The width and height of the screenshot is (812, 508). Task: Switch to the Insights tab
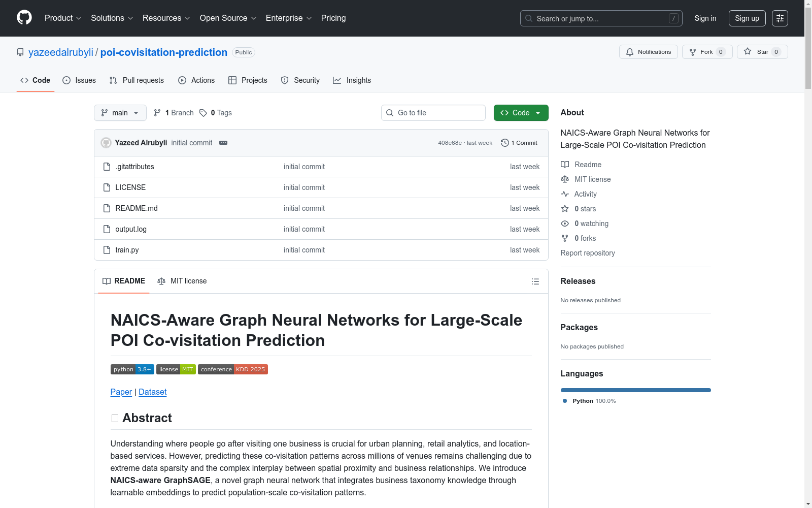pyautogui.click(x=352, y=80)
